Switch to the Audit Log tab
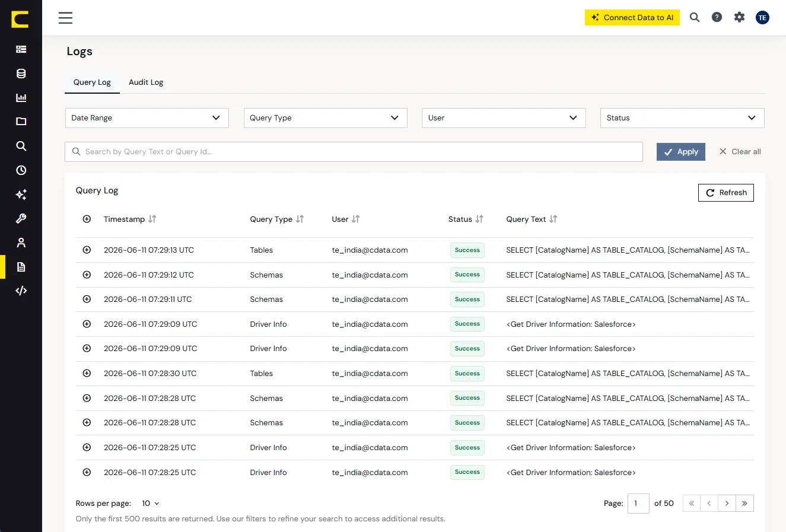The width and height of the screenshot is (786, 532). pyautogui.click(x=146, y=82)
